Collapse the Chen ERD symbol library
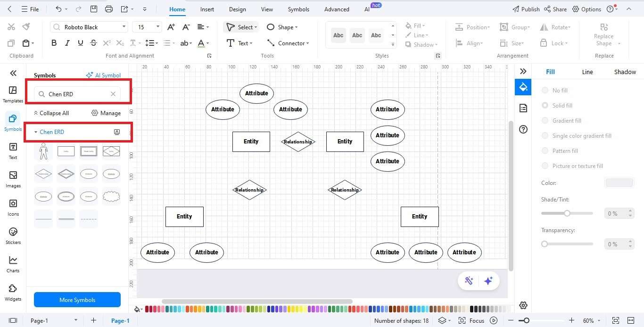This screenshot has width=644, height=327. [36, 132]
